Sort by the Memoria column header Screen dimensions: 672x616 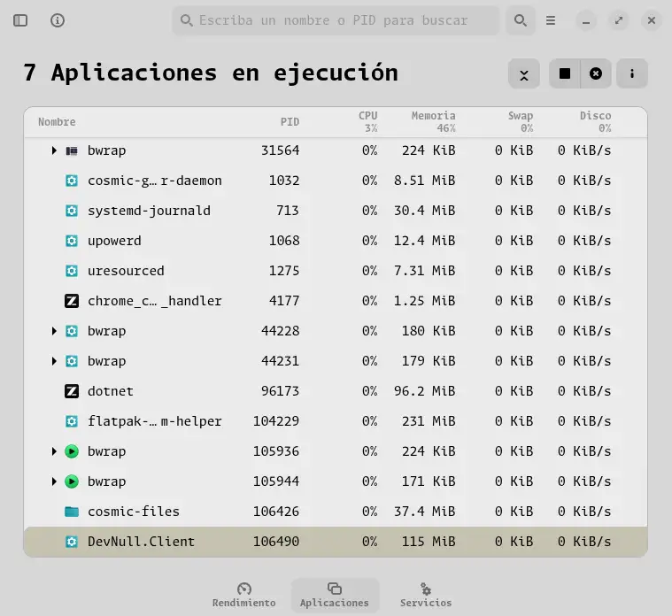pyautogui.click(x=433, y=122)
